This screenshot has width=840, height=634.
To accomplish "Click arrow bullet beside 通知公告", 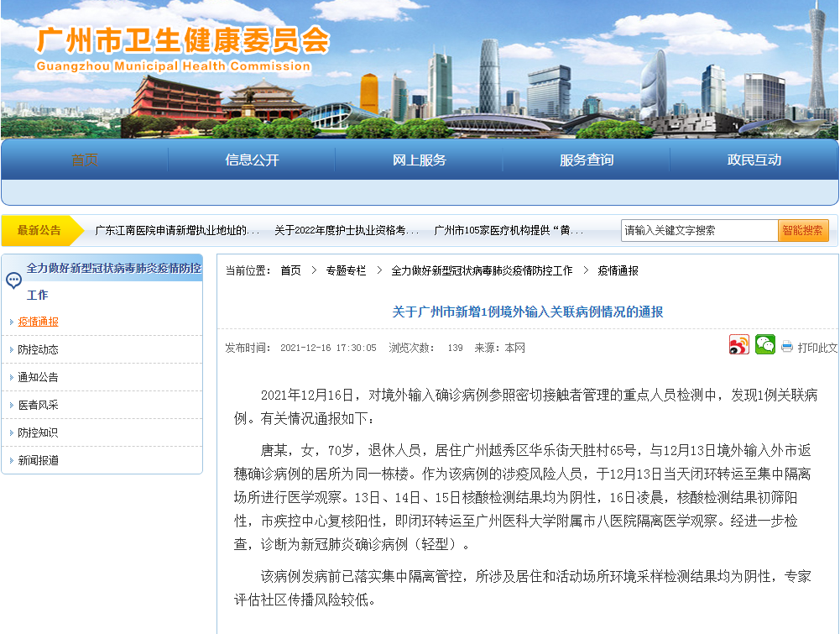I will (11, 377).
